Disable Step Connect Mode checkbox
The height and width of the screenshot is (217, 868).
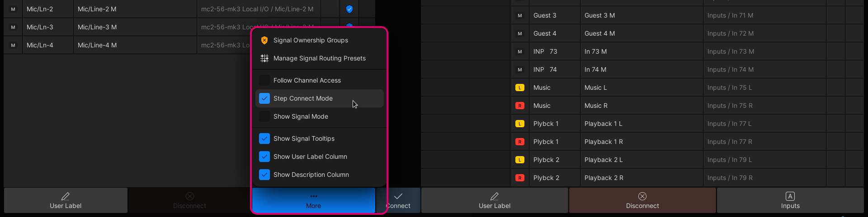coord(264,98)
